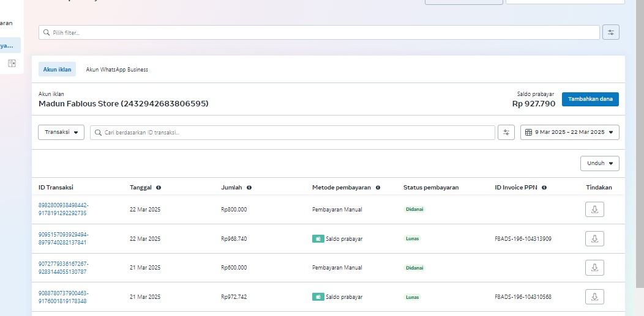This screenshot has width=644, height=316.
Task: Switch to Akun WhatsApp Business tab
Action: tap(116, 70)
